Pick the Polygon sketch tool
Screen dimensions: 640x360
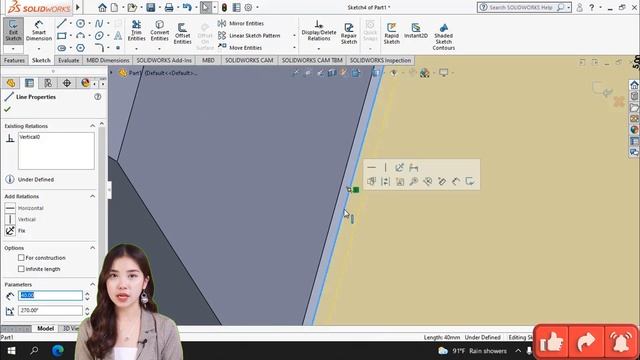tap(80, 48)
